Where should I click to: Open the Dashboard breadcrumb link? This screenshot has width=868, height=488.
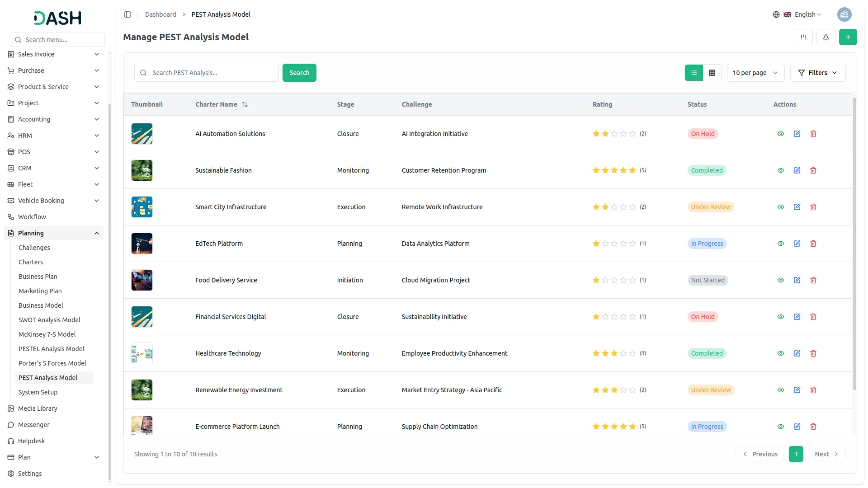(160, 14)
